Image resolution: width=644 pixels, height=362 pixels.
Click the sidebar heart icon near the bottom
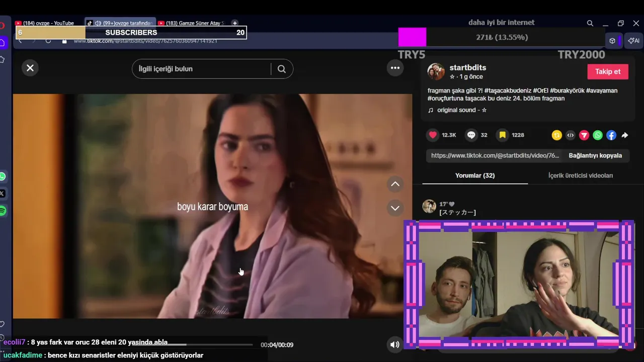2,324
